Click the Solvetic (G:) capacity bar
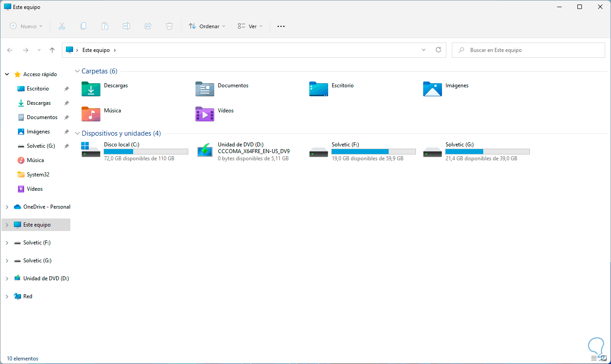This screenshot has height=364, width=611. pos(488,151)
